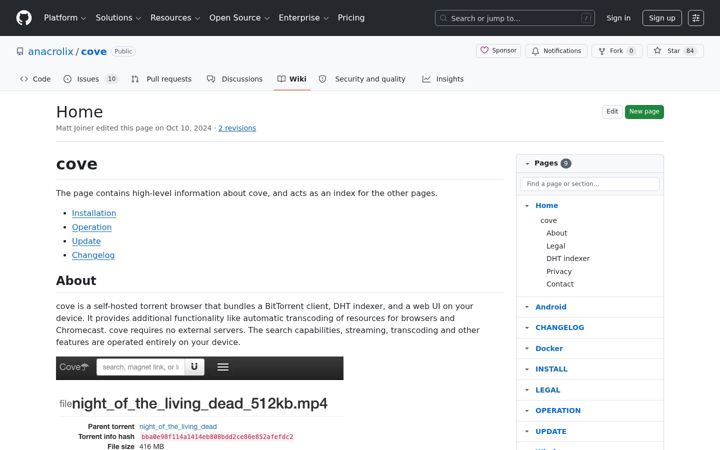
Task: Click the Discussions speech bubble icon
Action: [211, 79]
